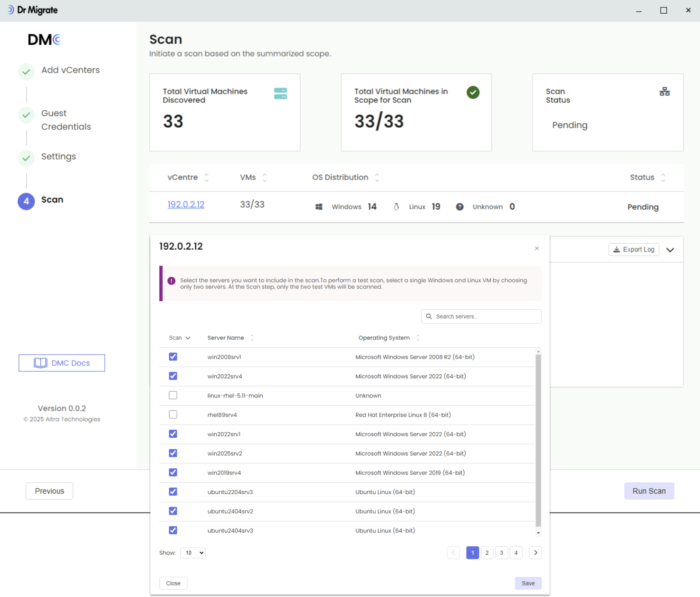This screenshot has width=700, height=597.
Task: Click the Add vCenters green check icon
Action: click(x=26, y=72)
